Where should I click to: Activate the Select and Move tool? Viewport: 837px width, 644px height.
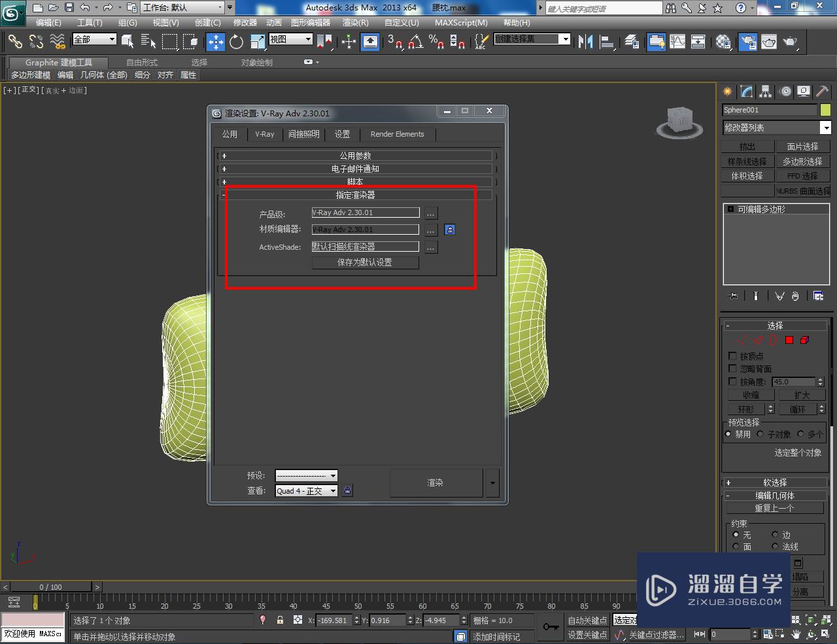pyautogui.click(x=215, y=42)
